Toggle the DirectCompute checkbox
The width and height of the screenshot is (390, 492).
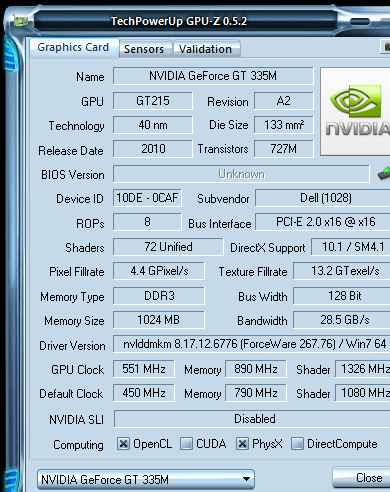(x=297, y=444)
